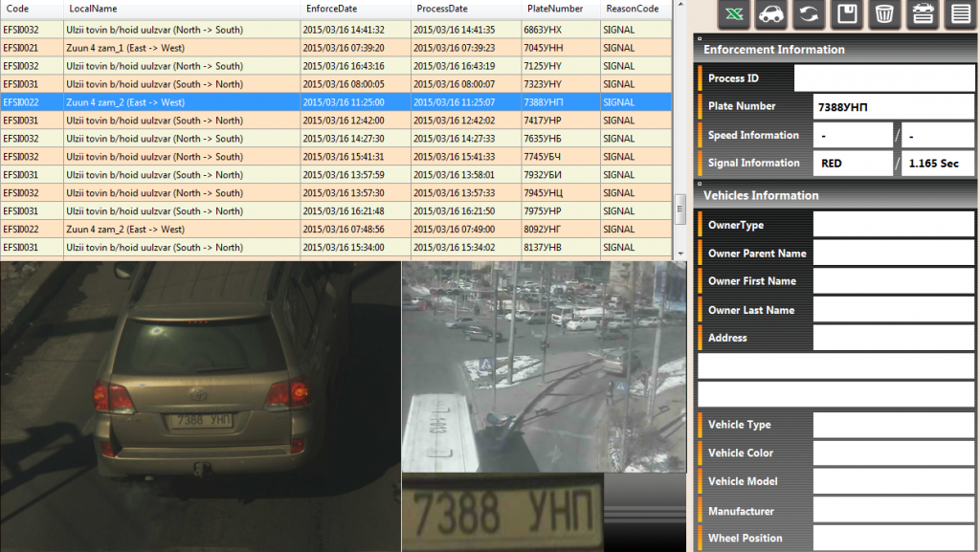Viewport: 980px width, 552px height.
Task: Click the trash can delete icon
Action: tap(884, 14)
